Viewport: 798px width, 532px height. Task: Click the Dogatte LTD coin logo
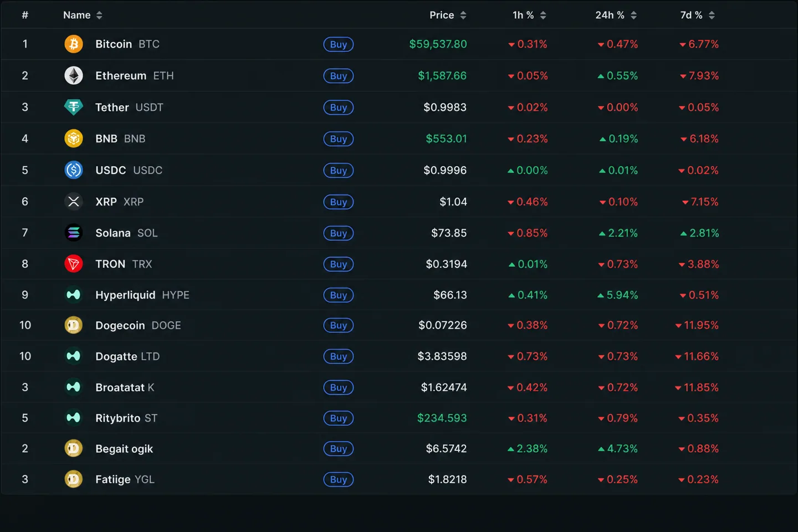tap(74, 356)
